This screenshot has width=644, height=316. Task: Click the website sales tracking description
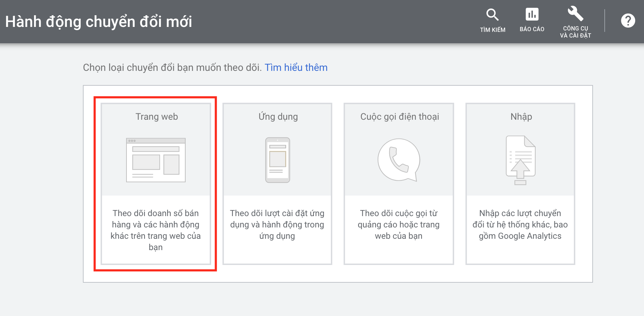tap(156, 230)
